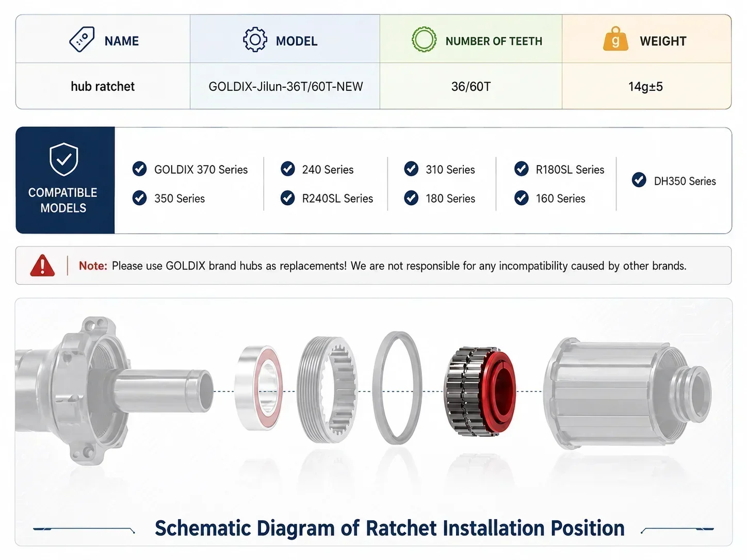
Task: Click the '310 Series' text
Action: click(450, 169)
